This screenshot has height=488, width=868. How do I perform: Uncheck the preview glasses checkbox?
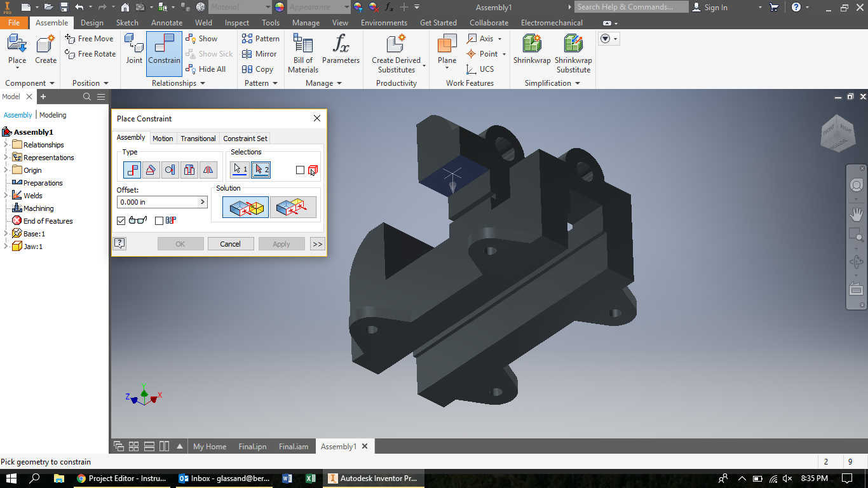point(121,220)
